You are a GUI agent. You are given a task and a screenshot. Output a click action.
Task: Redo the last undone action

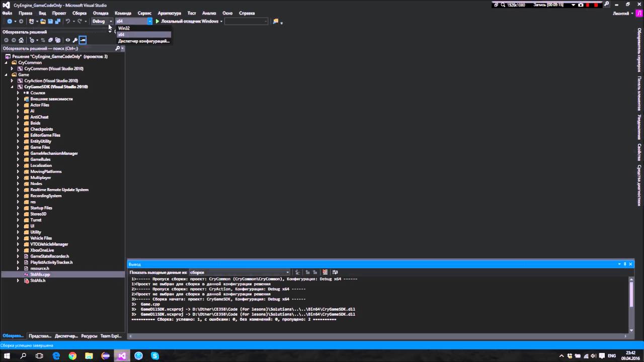pos(79,22)
